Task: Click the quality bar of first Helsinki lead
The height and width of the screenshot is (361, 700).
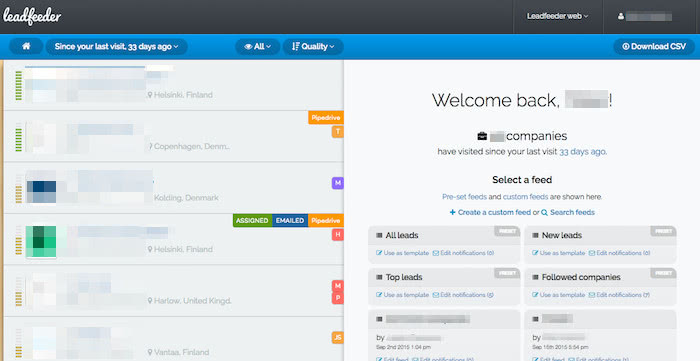Action: pyautogui.click(x=18, y=85)
